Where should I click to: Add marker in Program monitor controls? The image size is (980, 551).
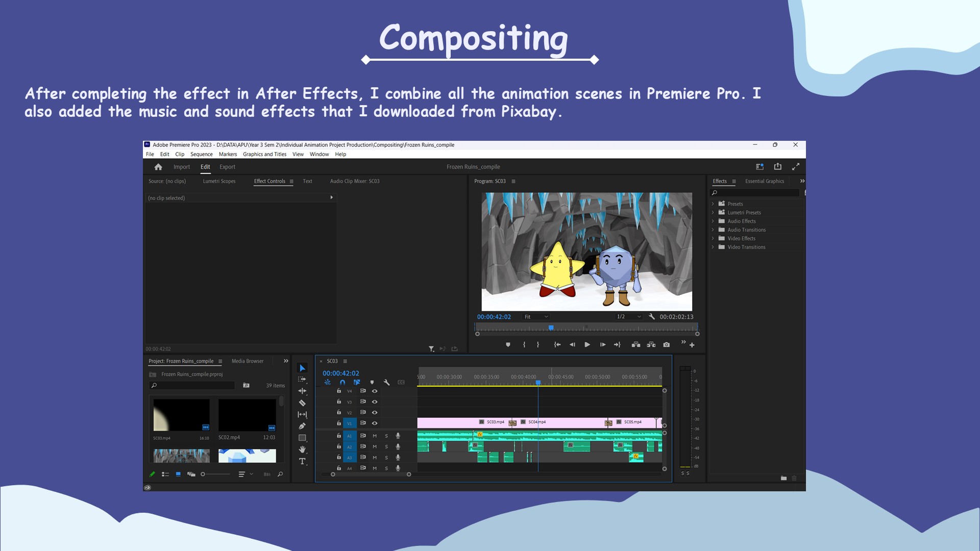[508, 345]
